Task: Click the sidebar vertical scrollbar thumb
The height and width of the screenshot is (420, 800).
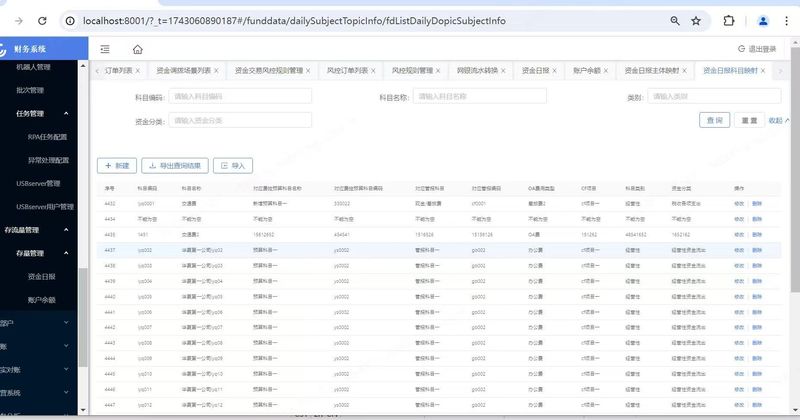Action: (x=83, y=316)
